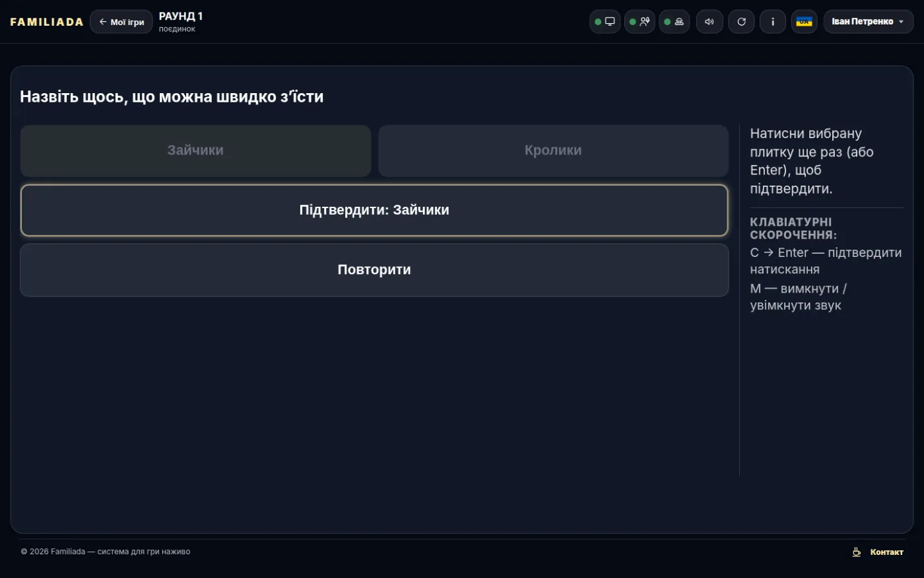This screenshot has width=924, height=578.
Task: Confirm with Підтвердити: Зайчики
Action: click(374, 210)
